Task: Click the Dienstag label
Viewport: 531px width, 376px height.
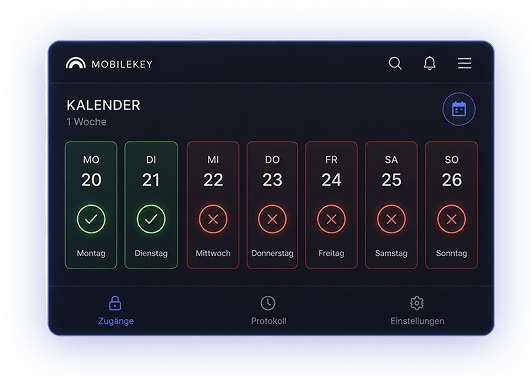Action: [151, 253]
